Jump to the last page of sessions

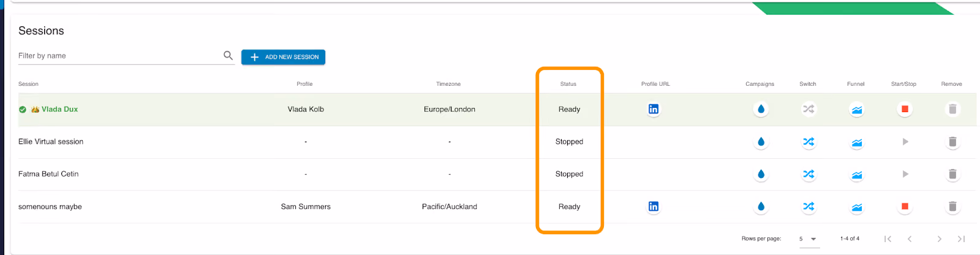tap(961, 239)
